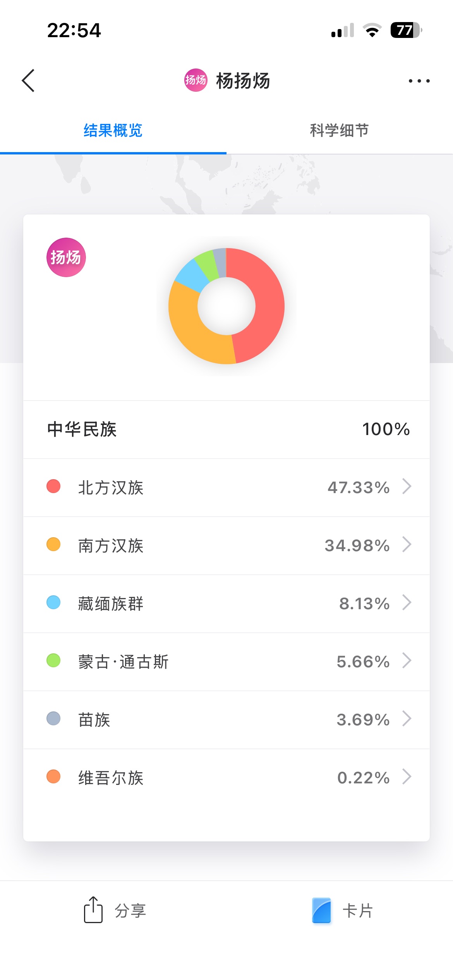Viewport: 453px width, 980px height.
Task: Tap the pink avatar beside the title
Action: click(196, 80)
